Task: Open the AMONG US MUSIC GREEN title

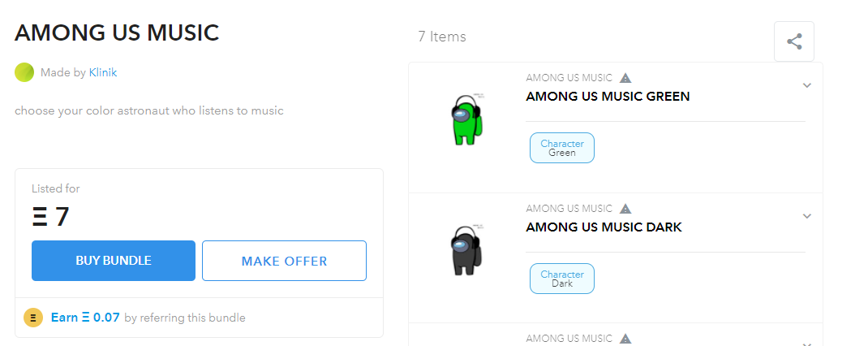Action: click(608, 97)
